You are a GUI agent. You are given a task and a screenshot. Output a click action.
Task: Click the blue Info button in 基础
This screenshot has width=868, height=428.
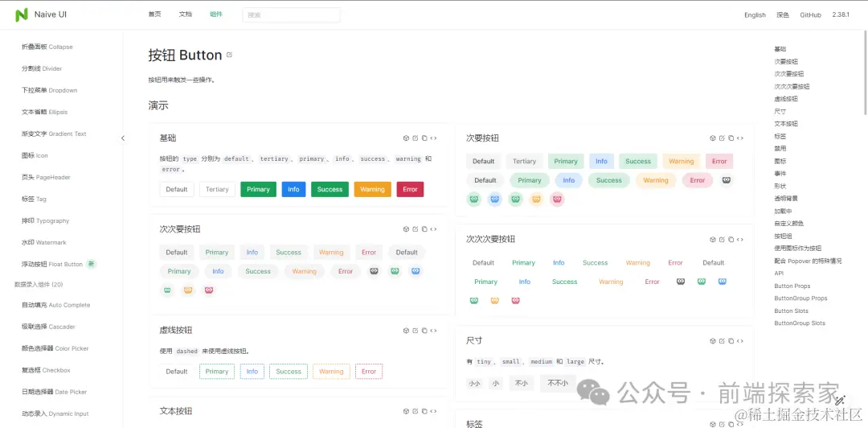point(293,190)
